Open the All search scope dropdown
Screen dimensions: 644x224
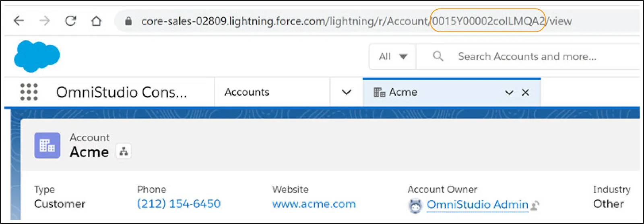point(393,56)
